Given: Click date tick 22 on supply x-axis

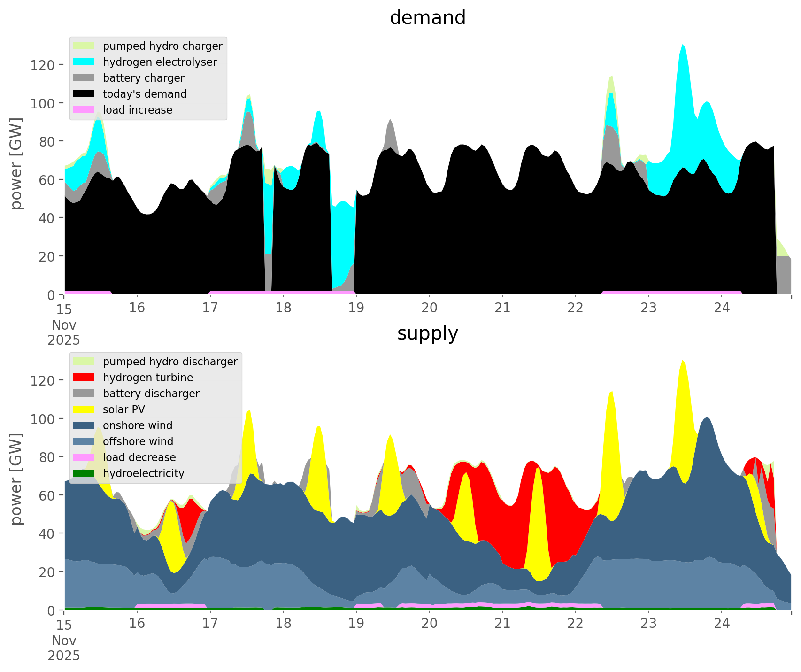Looking at the screenshot, I should click(575, 624).
